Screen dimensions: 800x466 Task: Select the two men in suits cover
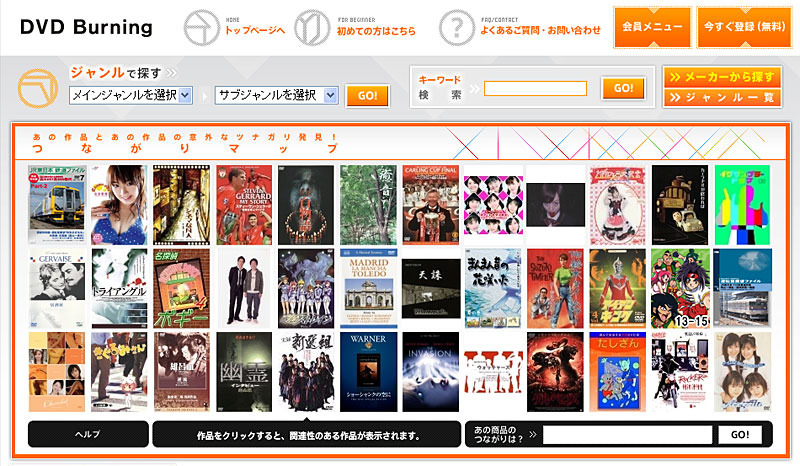[244, 288]
